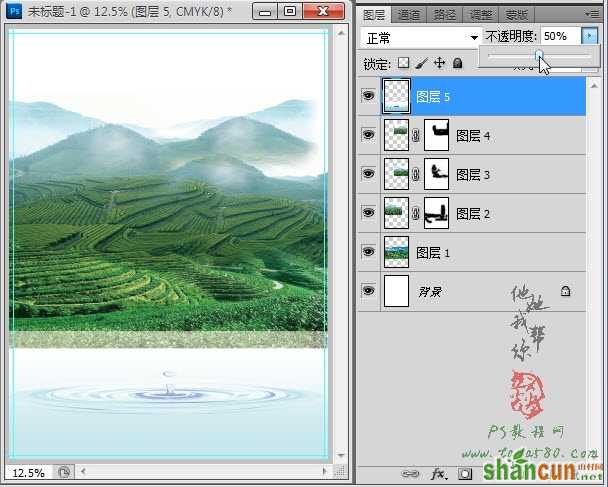Toggle lock all padlock icon
608x487 pixels.
click(x=458, y=63)
